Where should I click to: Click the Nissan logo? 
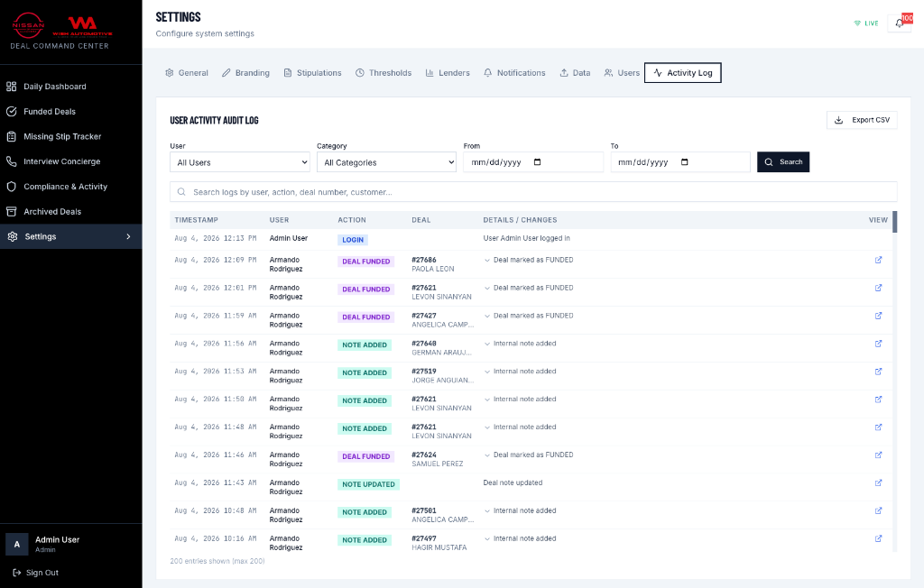(x=28, y=25)
